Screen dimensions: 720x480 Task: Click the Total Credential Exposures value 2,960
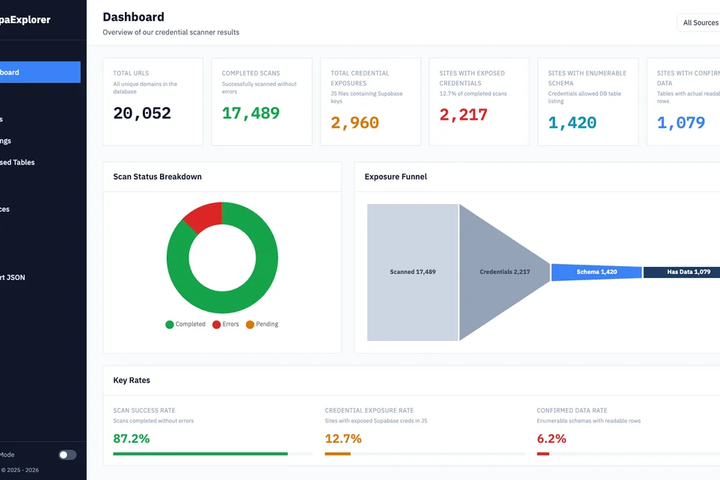pyautogui.click(x=354, y=123)
